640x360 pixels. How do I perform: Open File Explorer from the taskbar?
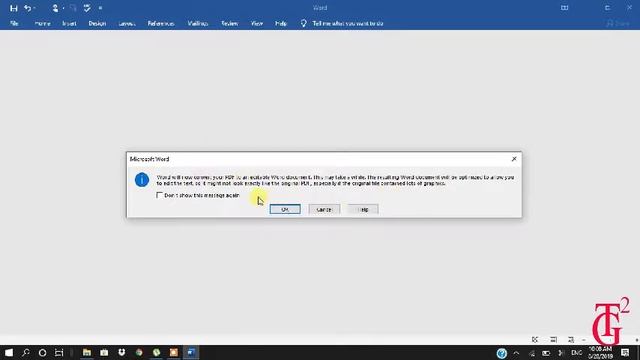[x=87, y=353]
